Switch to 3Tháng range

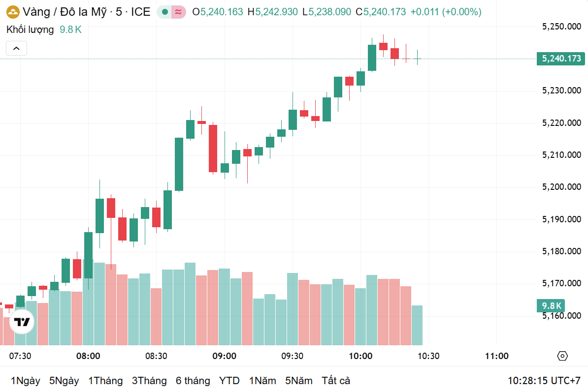[149, 381]
